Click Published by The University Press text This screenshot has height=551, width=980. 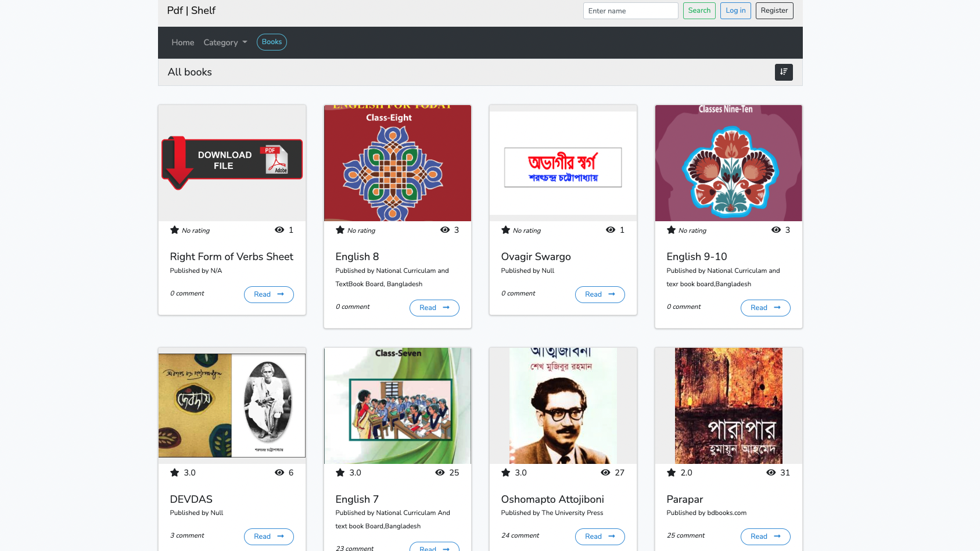552,513
